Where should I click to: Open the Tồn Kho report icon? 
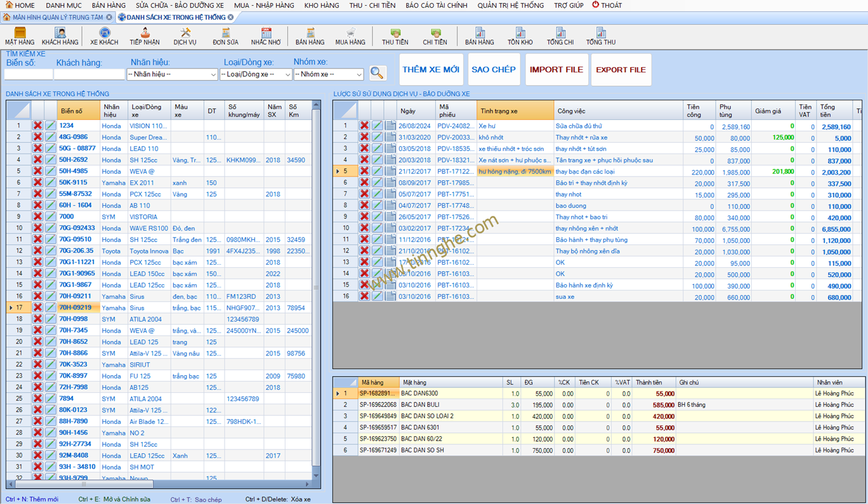click(x=520, y=36)
